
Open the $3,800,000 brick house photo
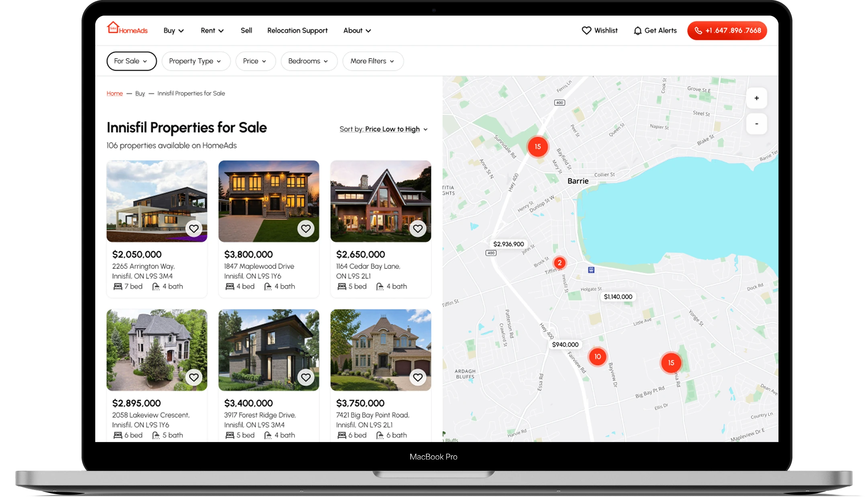[x=269, y=201]
